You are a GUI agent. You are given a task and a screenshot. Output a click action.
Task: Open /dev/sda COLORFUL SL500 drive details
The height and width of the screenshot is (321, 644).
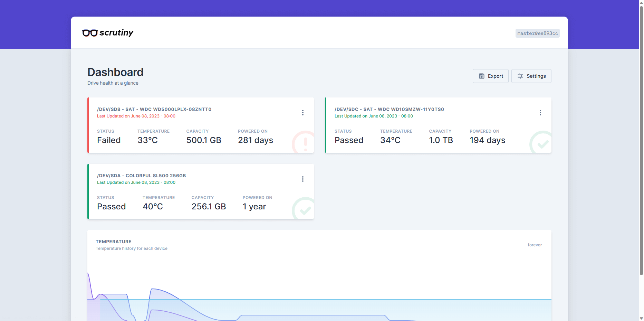point(141,176)
